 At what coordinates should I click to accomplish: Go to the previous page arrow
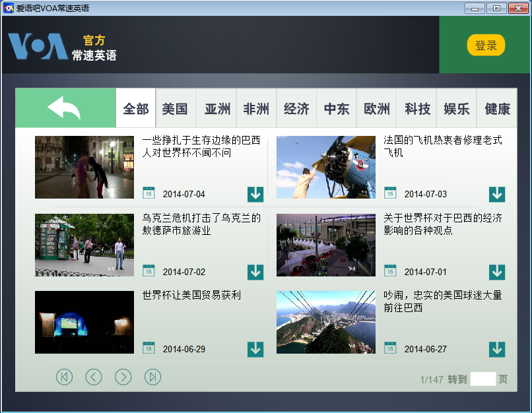click(x=94, y=377)
